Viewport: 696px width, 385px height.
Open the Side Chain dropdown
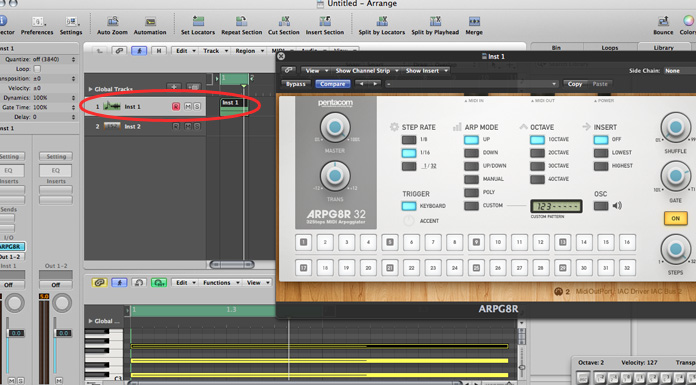[679, 71]
